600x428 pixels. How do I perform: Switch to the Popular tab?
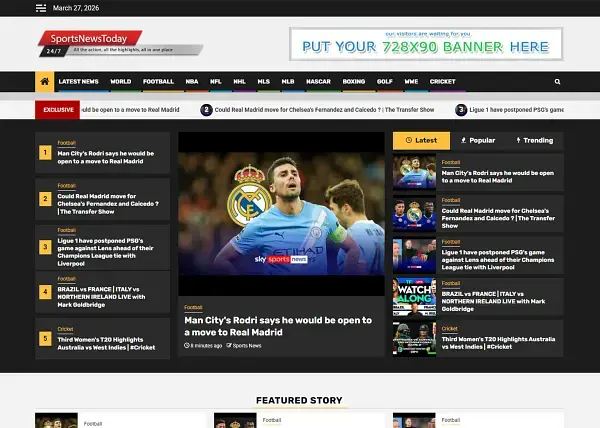tap(478, 141)
